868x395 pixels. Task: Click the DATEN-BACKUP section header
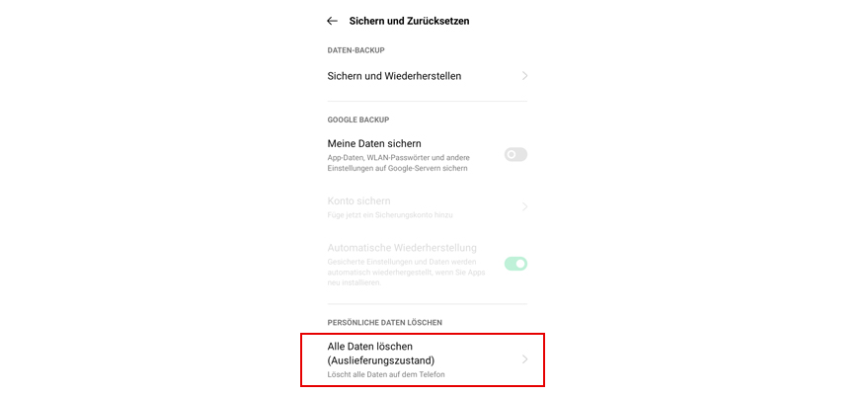355,50
